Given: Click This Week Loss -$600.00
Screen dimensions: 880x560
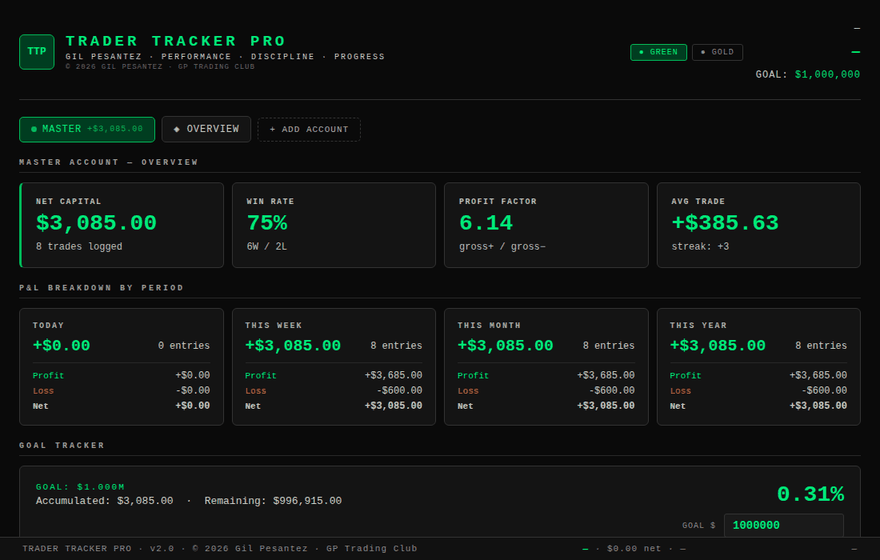Looking at the screenshot, I should point(400,391).
